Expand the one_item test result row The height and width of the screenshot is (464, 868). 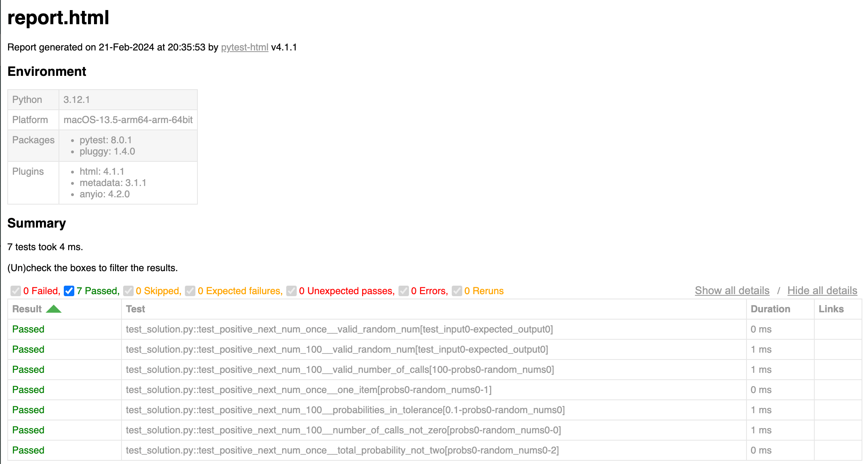click(434, 390)
